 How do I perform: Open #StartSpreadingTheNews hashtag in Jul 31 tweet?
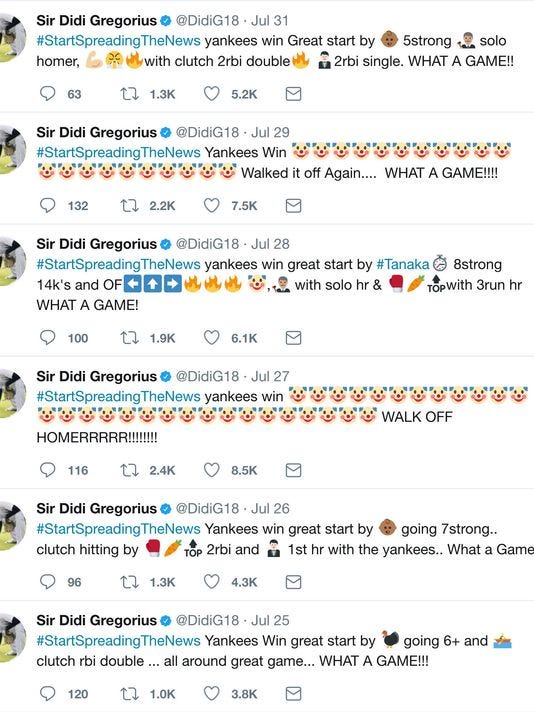[119, 41]
